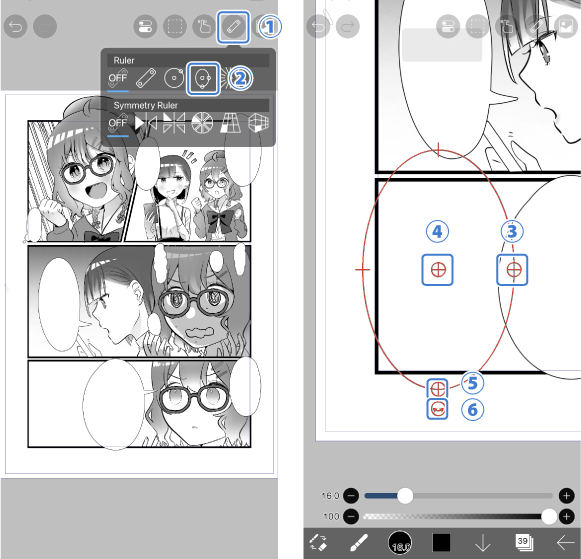
Task: Open the Layers panel showing 39
Action: point(524,543)
